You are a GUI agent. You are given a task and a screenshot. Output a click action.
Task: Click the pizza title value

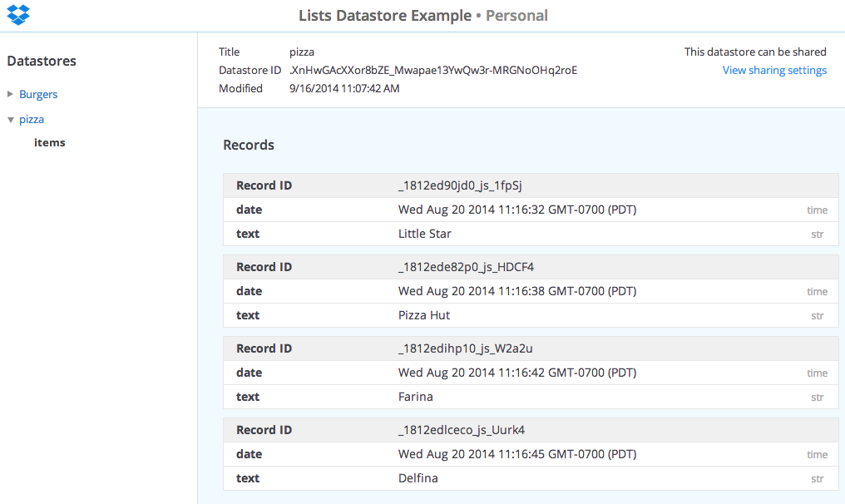pyautogui.click(x=301, y=52)
